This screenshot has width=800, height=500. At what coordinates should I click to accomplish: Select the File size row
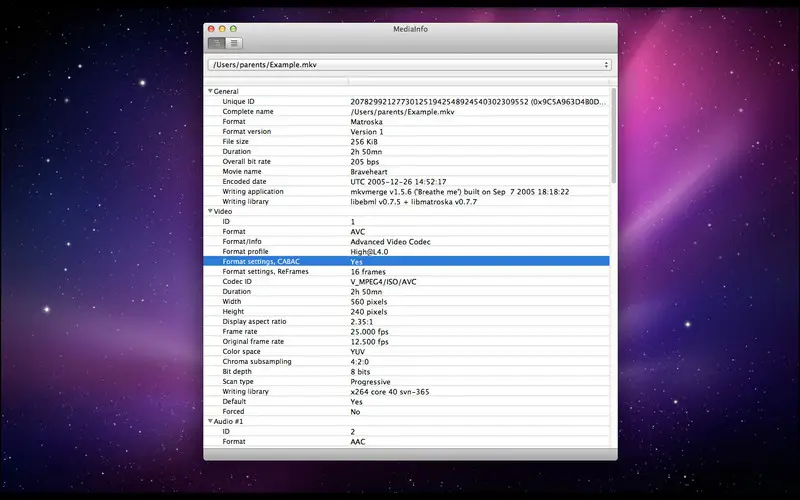(406, 141)
